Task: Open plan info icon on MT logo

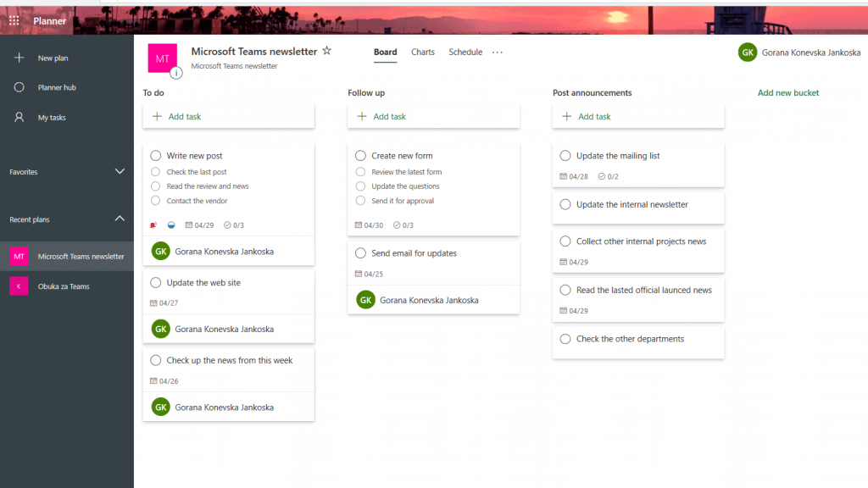Action: [x=176, y=73]
